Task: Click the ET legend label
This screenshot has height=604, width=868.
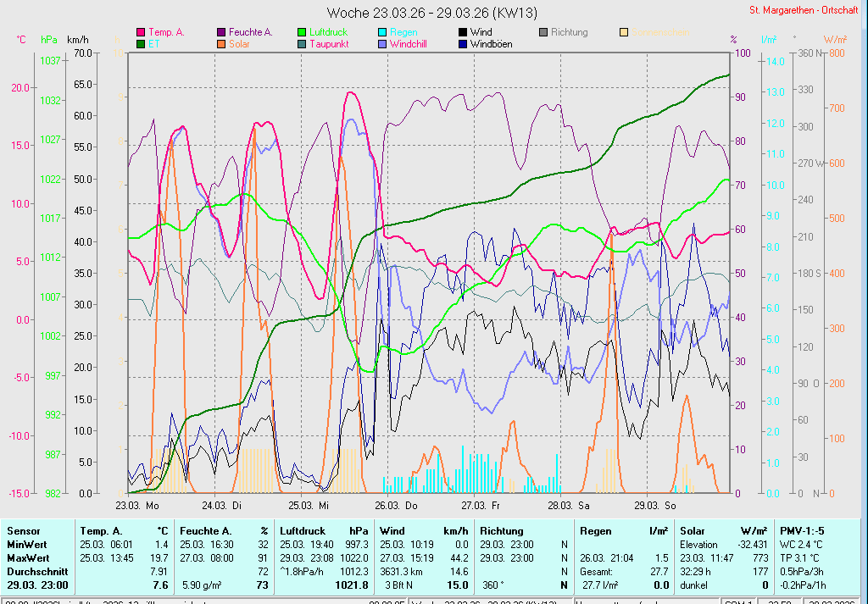Action: click(x=153, y=43)
